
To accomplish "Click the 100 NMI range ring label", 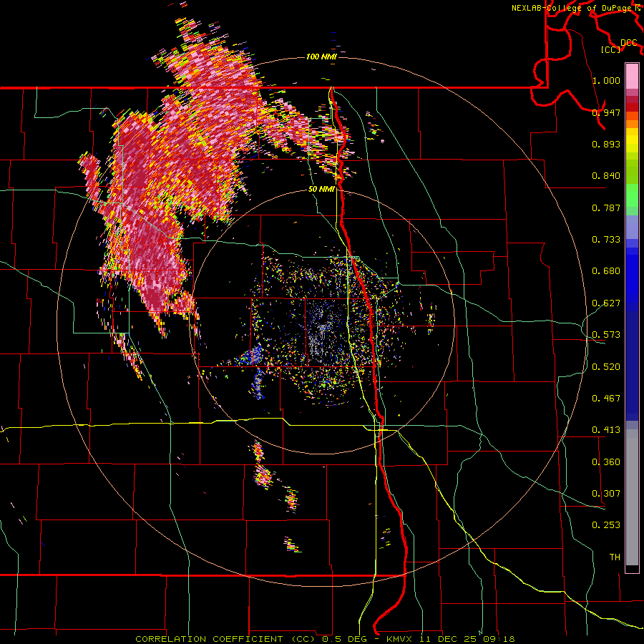I will tap(321, 57).
